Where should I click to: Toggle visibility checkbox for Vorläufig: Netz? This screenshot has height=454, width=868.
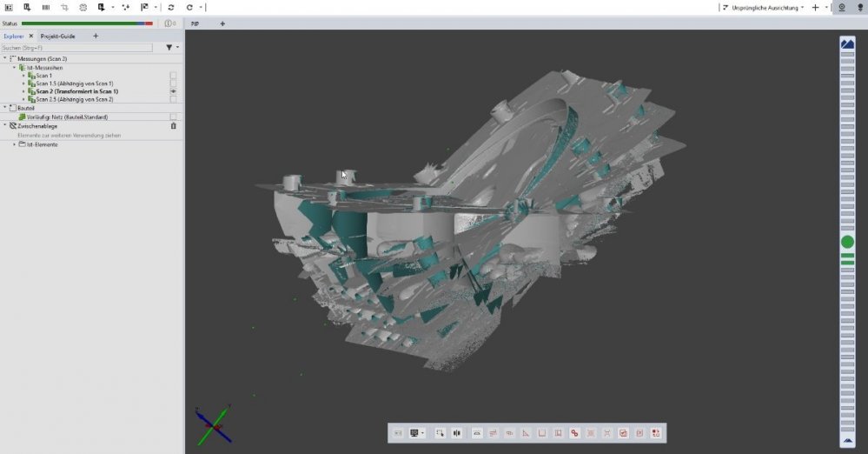point(174,117)
